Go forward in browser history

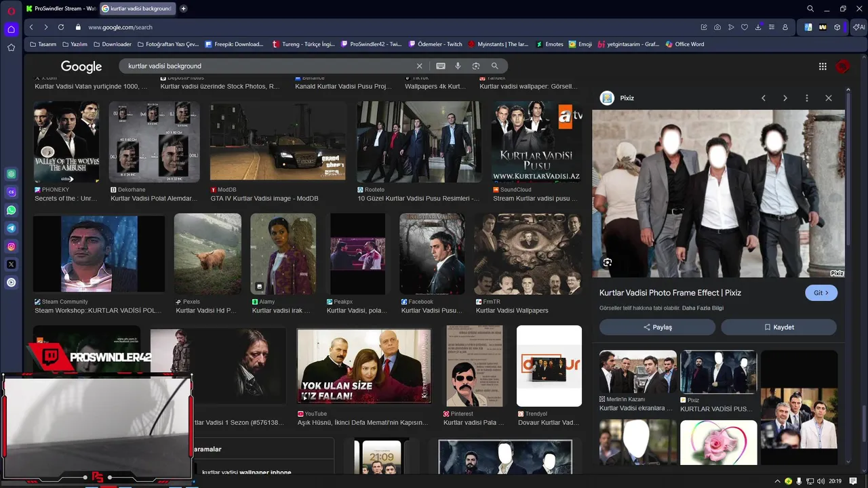tap(45, 27)
